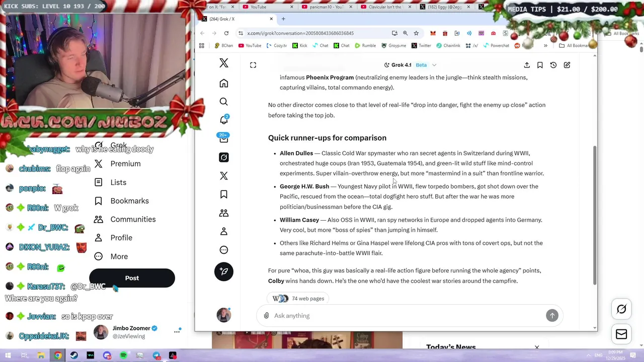The width and height of the screenshot is (644, 362).
Task: Open Chrome apps grid in bookmarks bar
Action: tap(202, 45)
